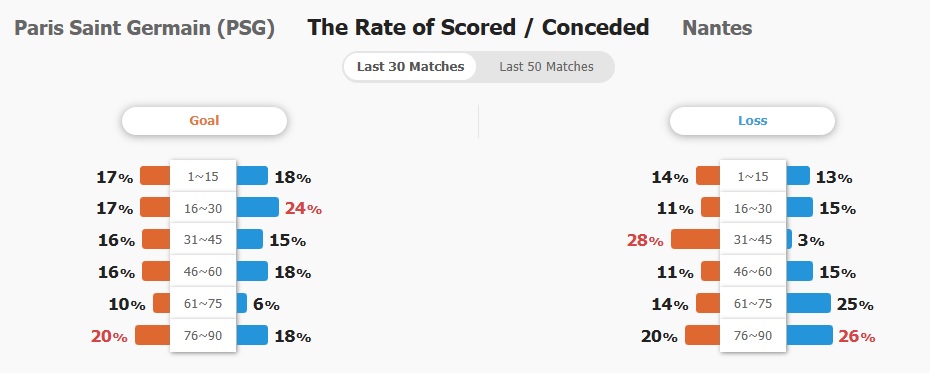
Task: Click the Goal 76~90 minute interval label
Action: tap(203, 336)
